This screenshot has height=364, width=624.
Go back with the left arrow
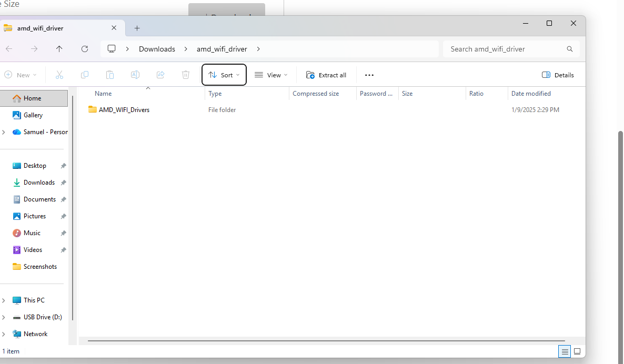9,49
